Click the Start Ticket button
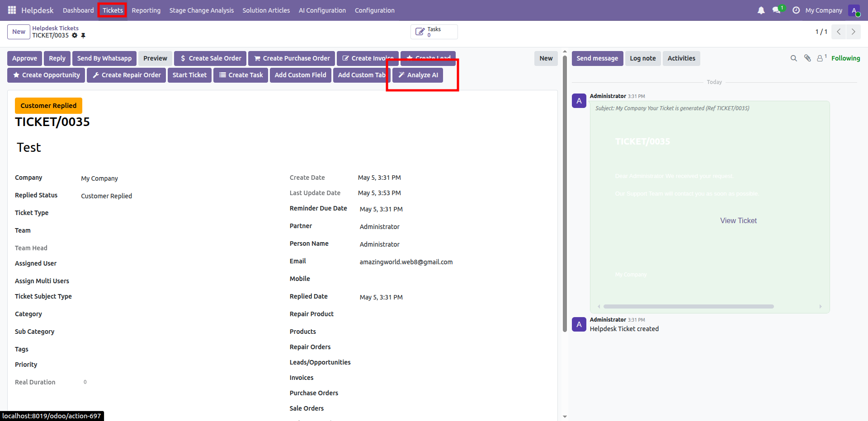The height and width of the screenshot is (421, 868). pos(189,75)
